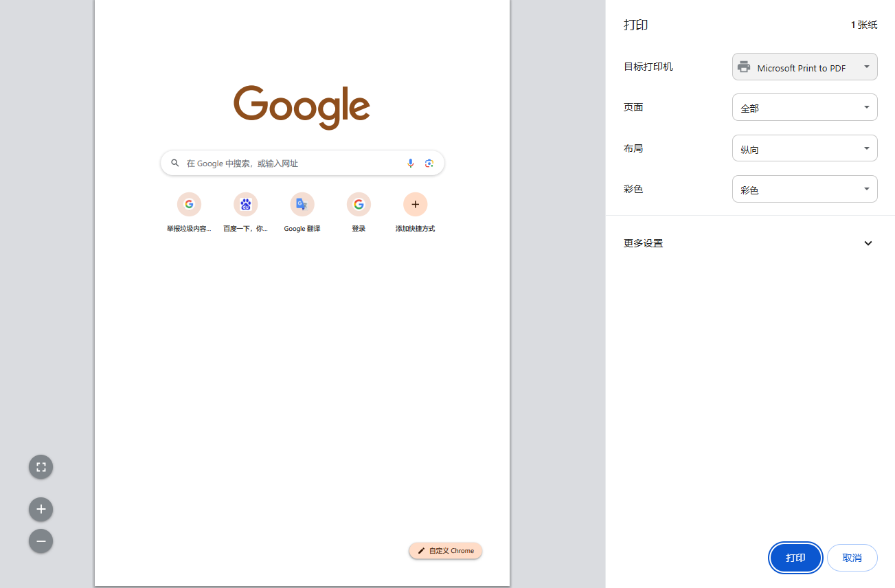Image resolution: width=895 pixels, height=588 pixels.
Task: Click the Google Lens image search icon
Action: pos(429,163)
